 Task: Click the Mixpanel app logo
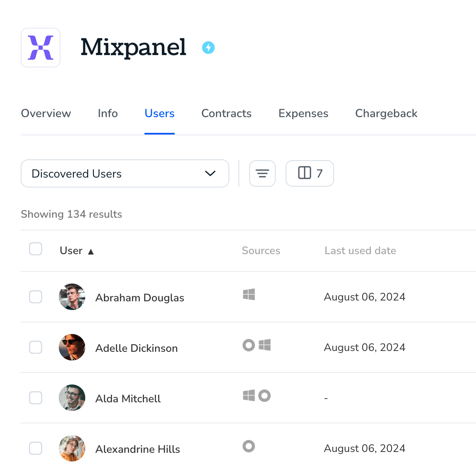[41, 48]
